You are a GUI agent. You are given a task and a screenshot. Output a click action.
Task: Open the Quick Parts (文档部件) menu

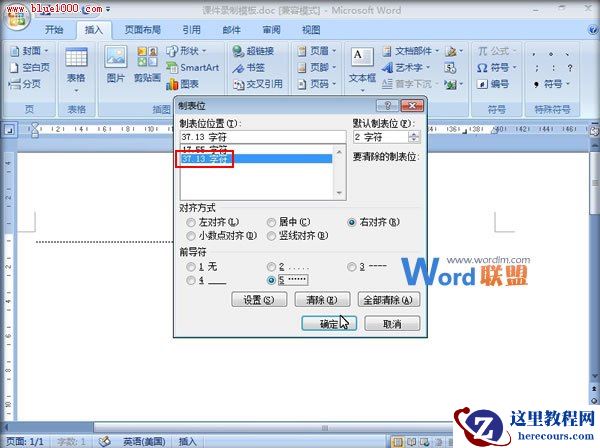(x=411, y=51)
